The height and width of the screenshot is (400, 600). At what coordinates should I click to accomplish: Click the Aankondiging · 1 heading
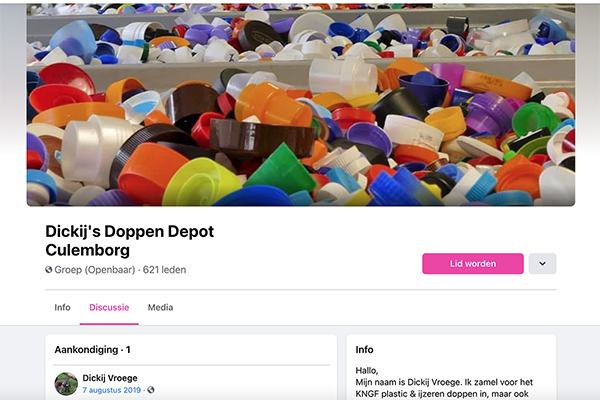click(92, 349)
